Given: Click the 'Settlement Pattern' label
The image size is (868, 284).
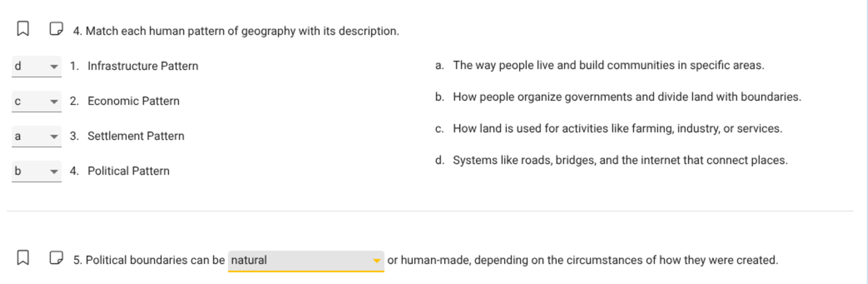Looking at the screenshot, I should tap(136, 136).
